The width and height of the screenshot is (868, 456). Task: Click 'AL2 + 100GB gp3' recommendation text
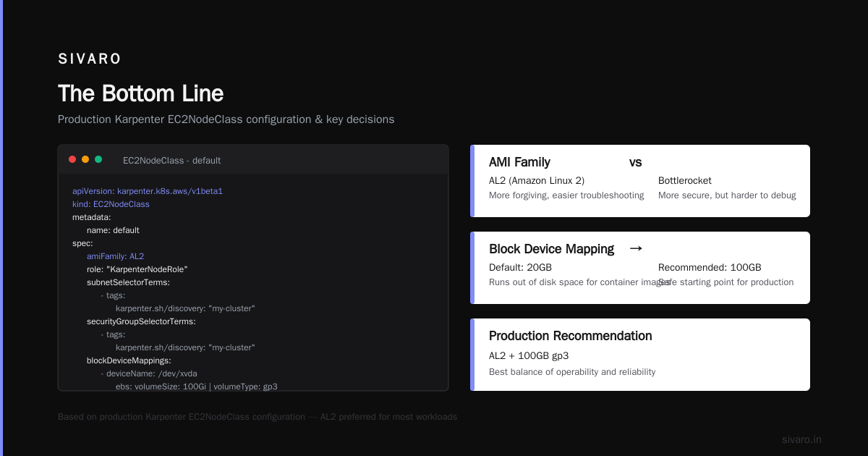tap(529, 355)
